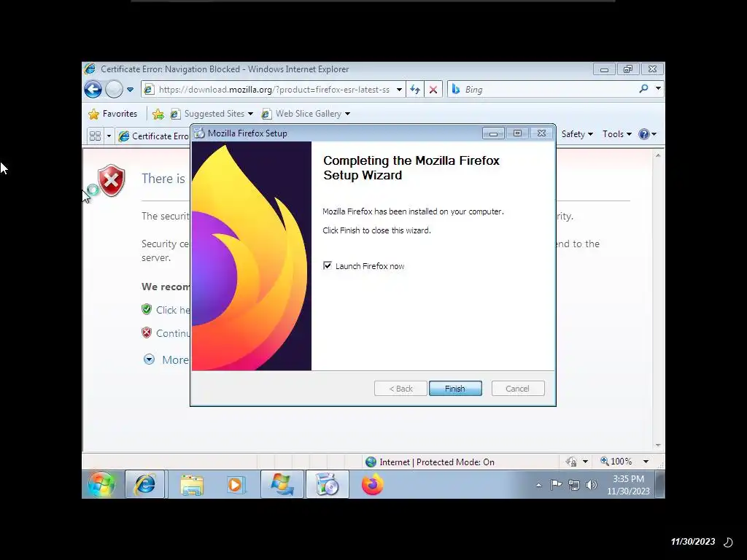Click Quick Tabs grid icon
This screenshot has width=747, height=560.
click(96, 136)
